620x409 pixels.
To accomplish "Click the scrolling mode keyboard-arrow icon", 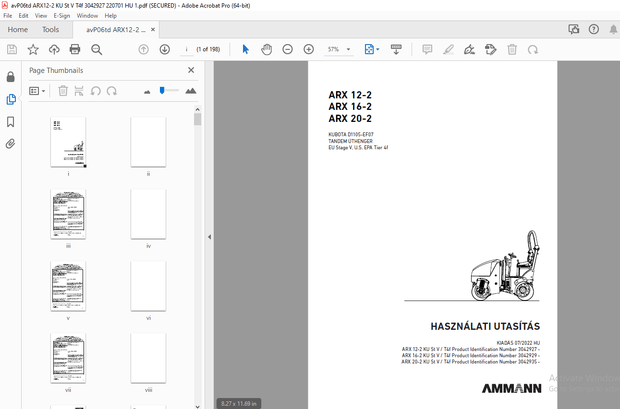I will point(396,49).
